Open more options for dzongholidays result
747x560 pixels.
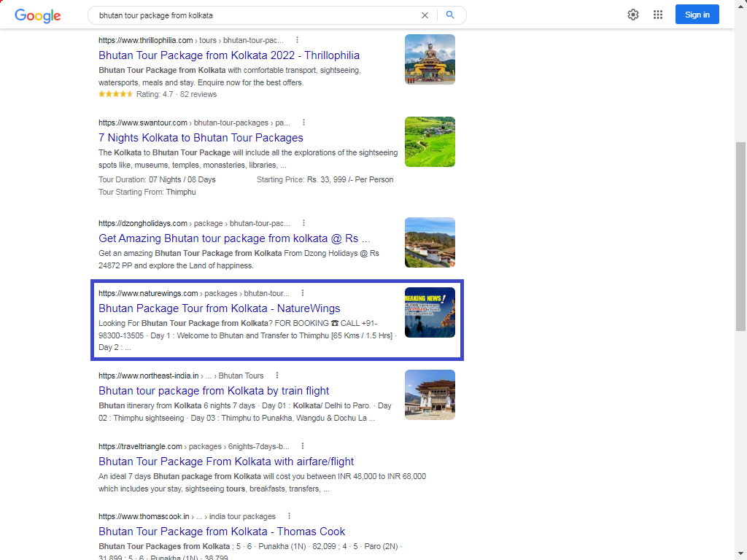click(304, 223)
